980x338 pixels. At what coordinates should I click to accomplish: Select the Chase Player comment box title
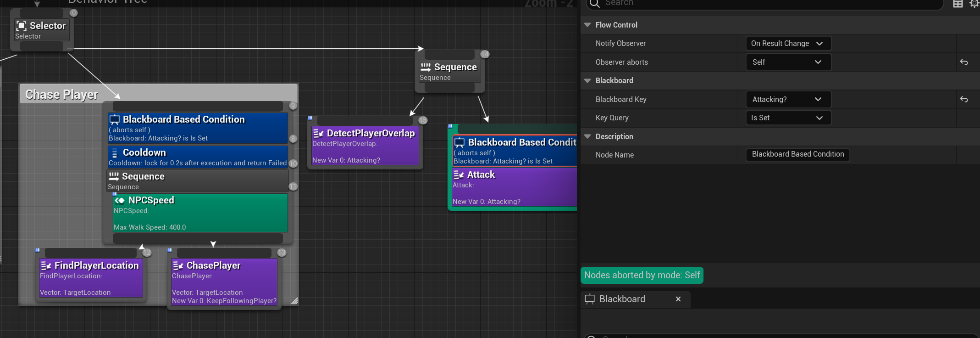(62, 95)
